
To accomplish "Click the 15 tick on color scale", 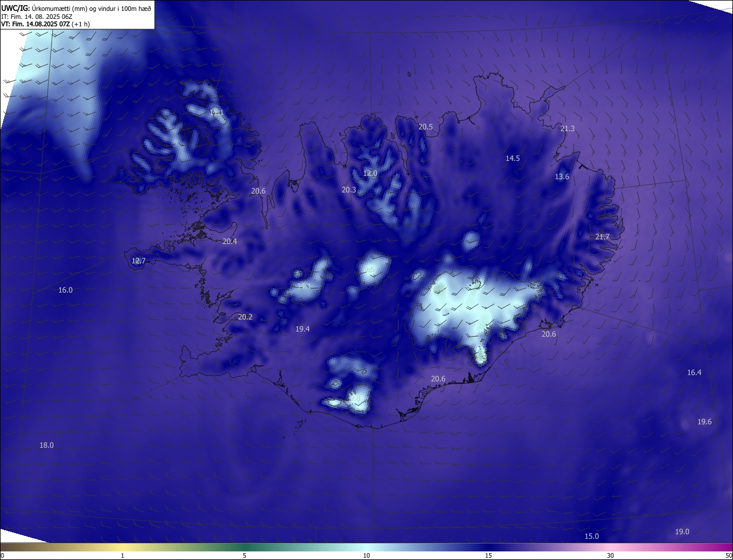I will (x=488, y=555).
